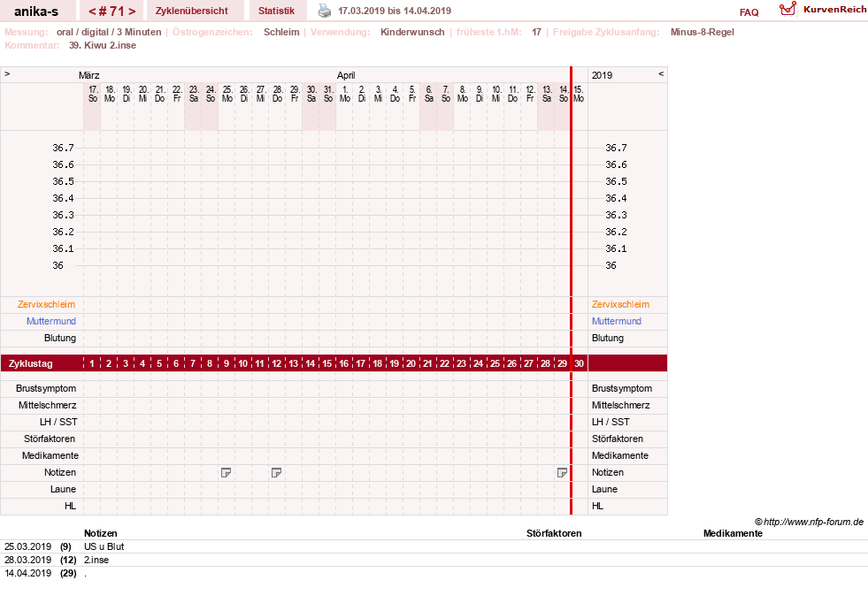Click the Zyklustag row label
The image size is (868, 603).
[30, 363]
